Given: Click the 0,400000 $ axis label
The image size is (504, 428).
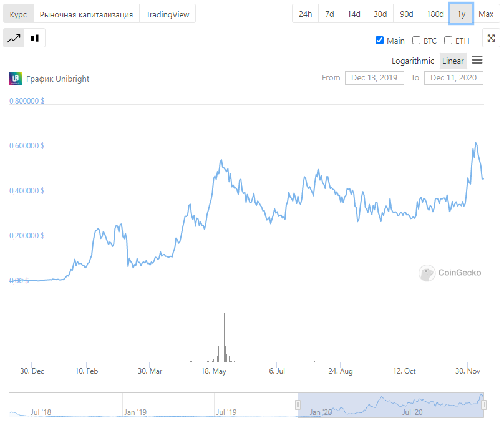Looking at the screenshot, I should click(27, 191).
